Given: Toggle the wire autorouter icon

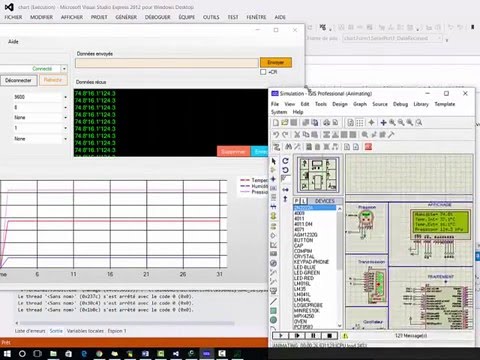Looking at the screenshot, I should (x=276, y=147).
